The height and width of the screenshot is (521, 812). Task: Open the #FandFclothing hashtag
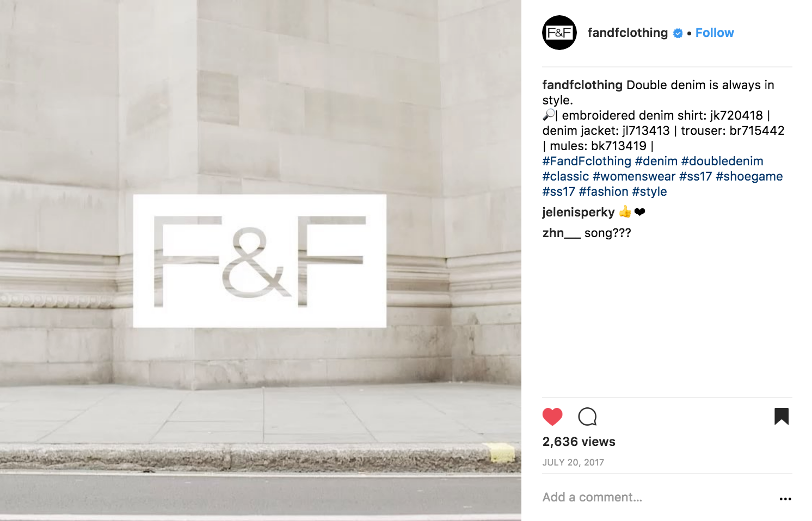click(x=587, y=161)
